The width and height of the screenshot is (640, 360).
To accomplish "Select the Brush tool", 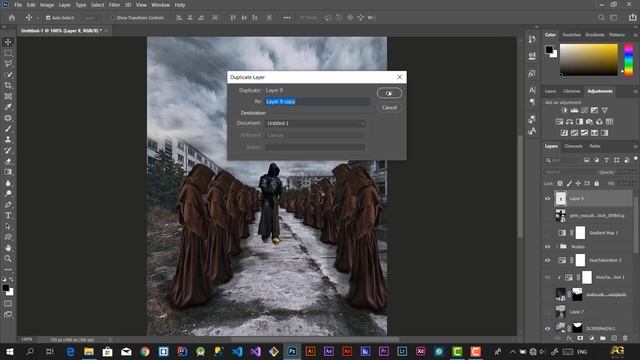I will [8, 129].
